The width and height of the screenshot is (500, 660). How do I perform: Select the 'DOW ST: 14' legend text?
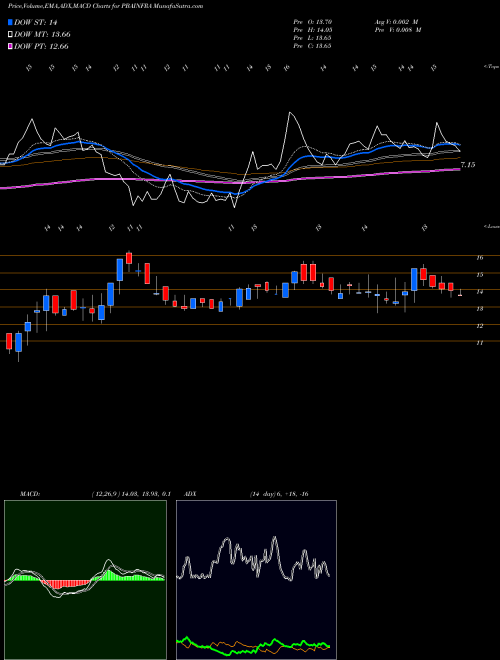[x=36, y=22]
